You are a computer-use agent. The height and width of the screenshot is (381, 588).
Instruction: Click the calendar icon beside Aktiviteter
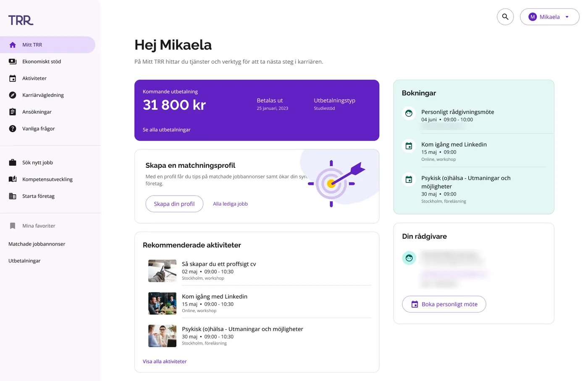pyautogui.click(x=13, y=78)
